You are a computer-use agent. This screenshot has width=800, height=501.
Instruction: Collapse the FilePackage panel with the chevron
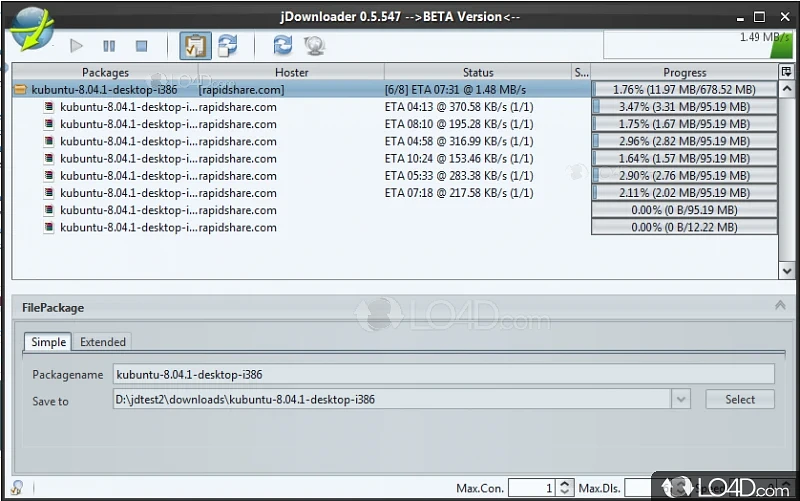[780, 306]
